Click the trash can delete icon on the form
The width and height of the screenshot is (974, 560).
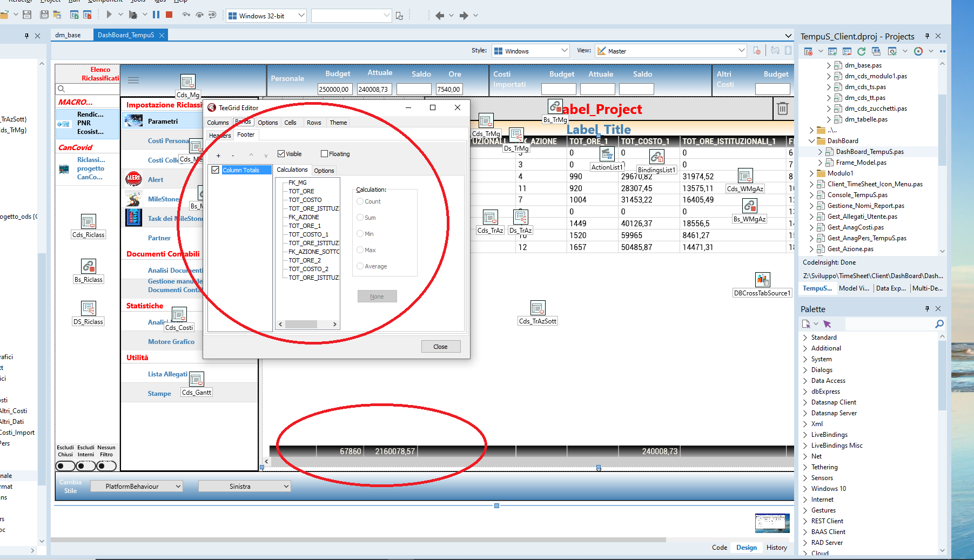tap(782, 109)
